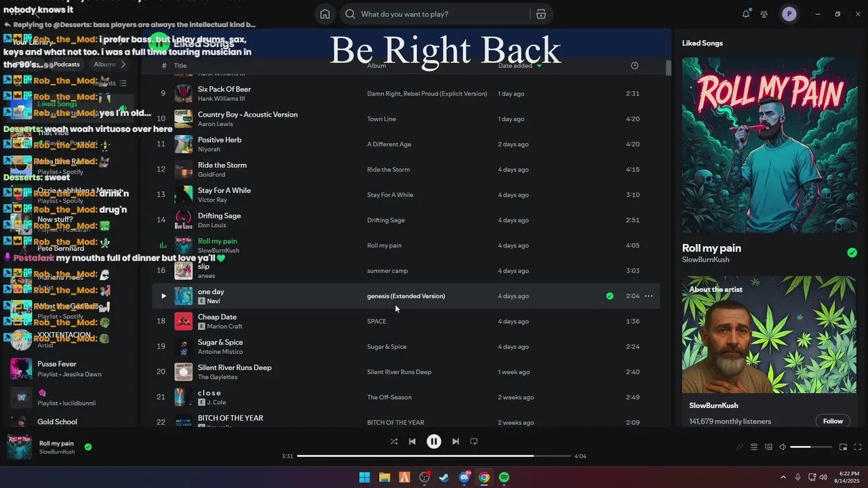Select track 'Drifting Sage' title

(x=220, y=216)
